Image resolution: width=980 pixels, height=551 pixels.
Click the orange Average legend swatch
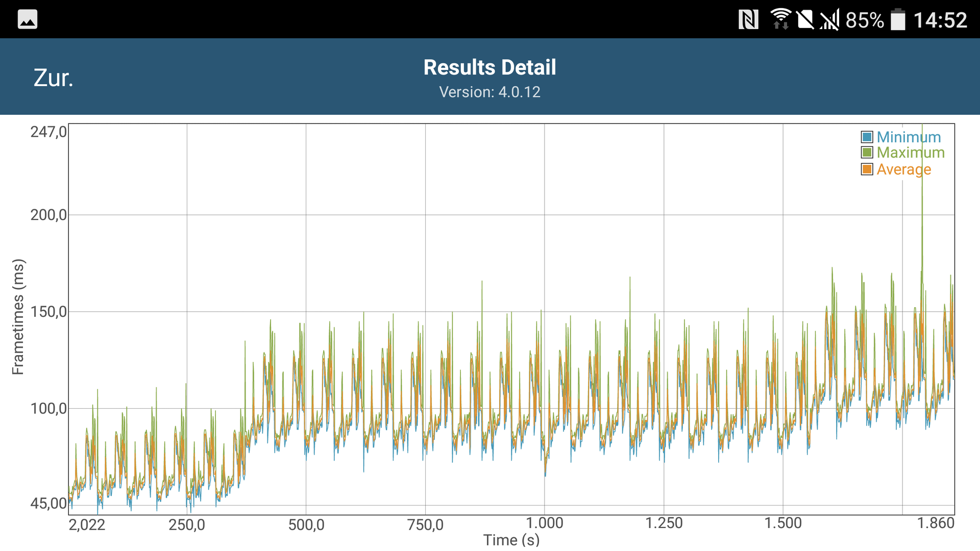pyautogui.click(x=867, y=169)
